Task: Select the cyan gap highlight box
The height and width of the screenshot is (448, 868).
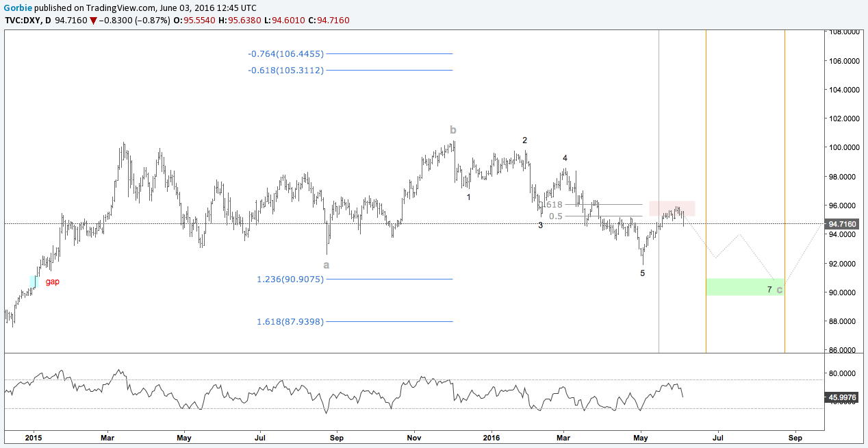Action: pos(33,282)
